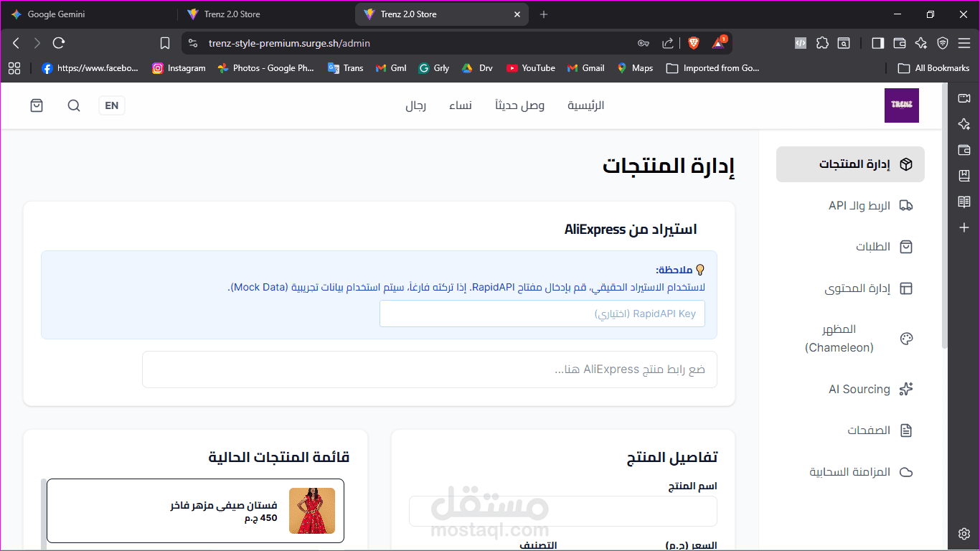This screenshot has width=980, height=551.
Task: Open the Photos - Google Photos bookmark
Action: pyautogui.click(x=266, y=68)
